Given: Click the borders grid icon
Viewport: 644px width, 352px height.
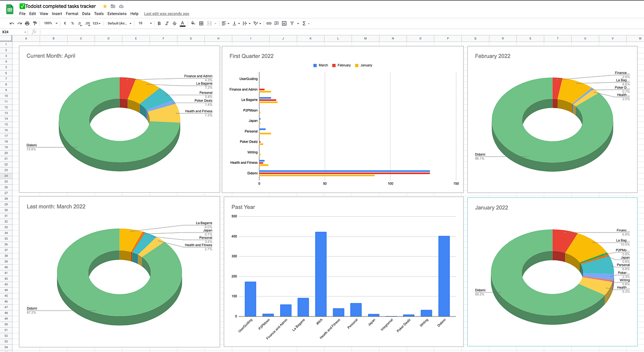Looking at the screenshot, I should [x=201, y=23].
